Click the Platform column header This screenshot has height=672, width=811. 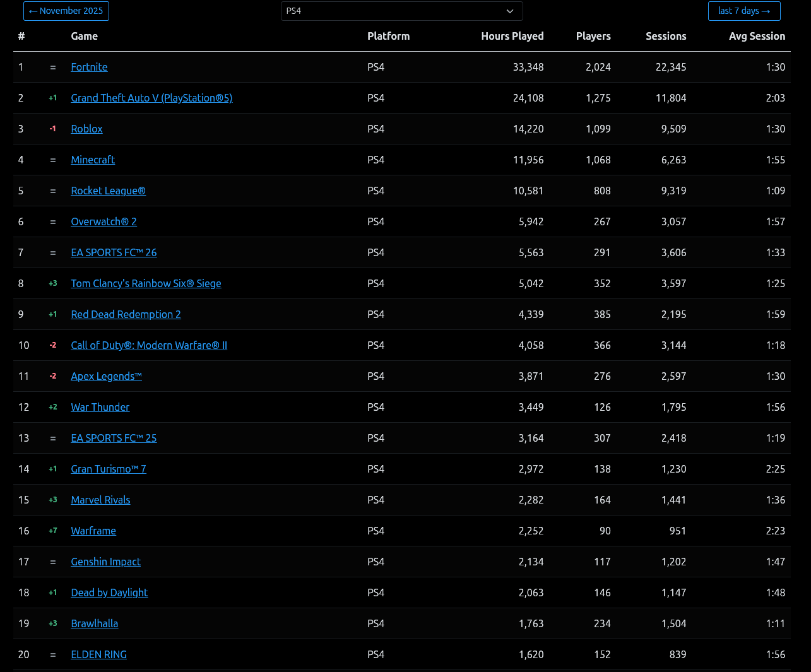pyautogui.click(x=388, y=36)
